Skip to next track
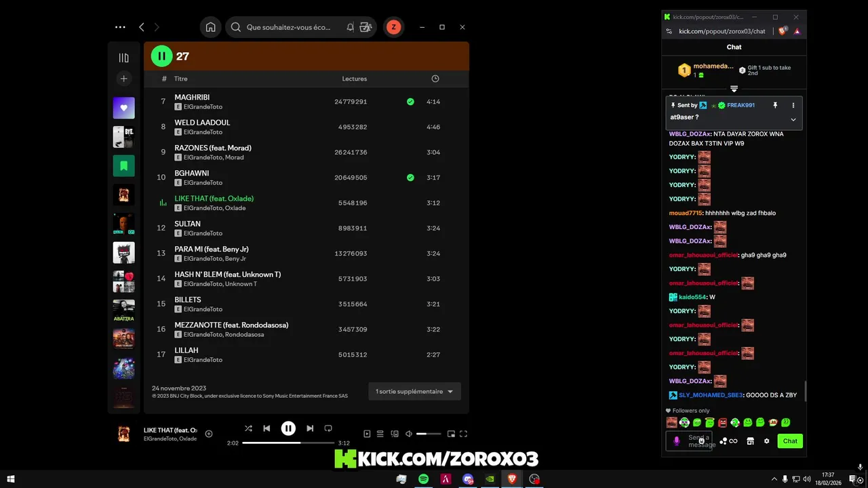Screen dimensions: 868x488 coord(310,428)
